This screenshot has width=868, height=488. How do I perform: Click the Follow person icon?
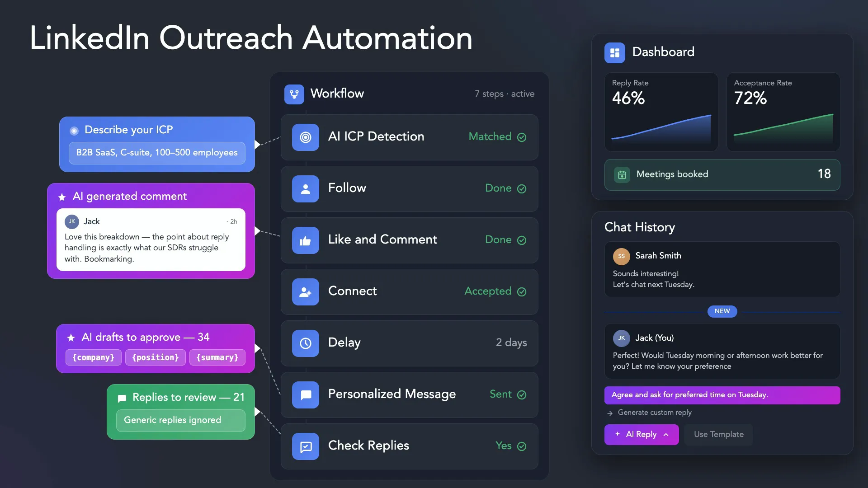(306, 189)
